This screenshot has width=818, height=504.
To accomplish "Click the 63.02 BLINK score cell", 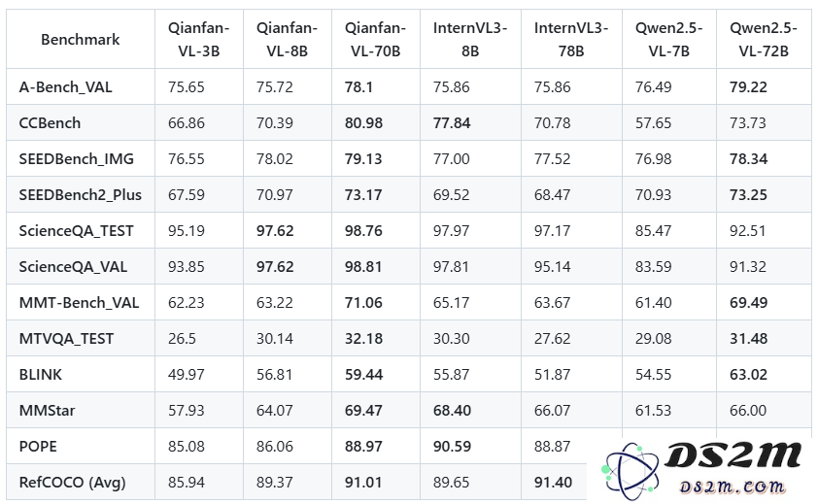I will pos(749,374).
